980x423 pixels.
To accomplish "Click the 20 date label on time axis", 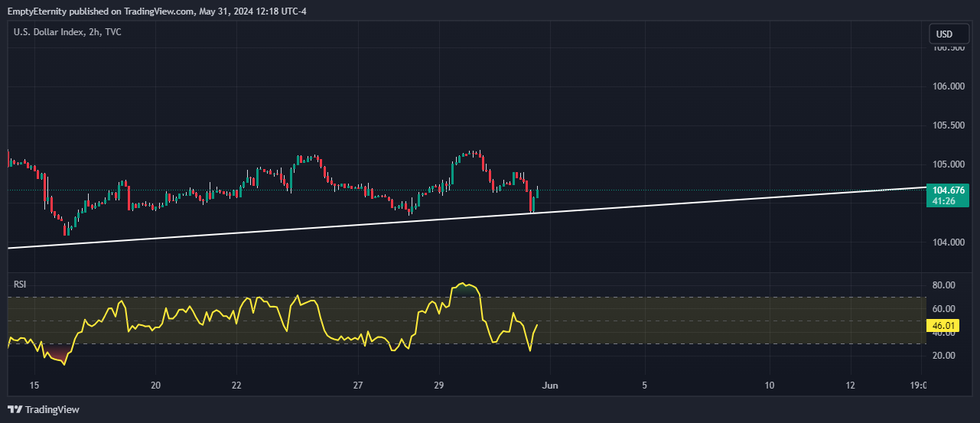I will [x=155, y=385].
